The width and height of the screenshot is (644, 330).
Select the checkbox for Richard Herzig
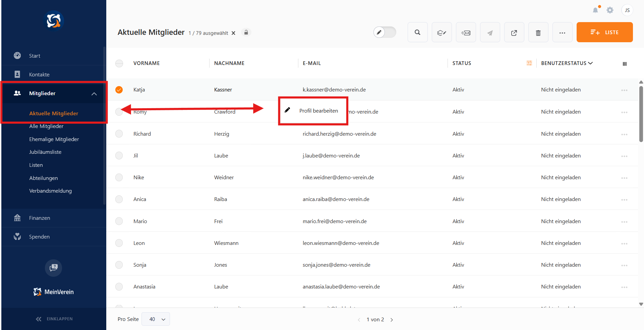click(119, 134)
